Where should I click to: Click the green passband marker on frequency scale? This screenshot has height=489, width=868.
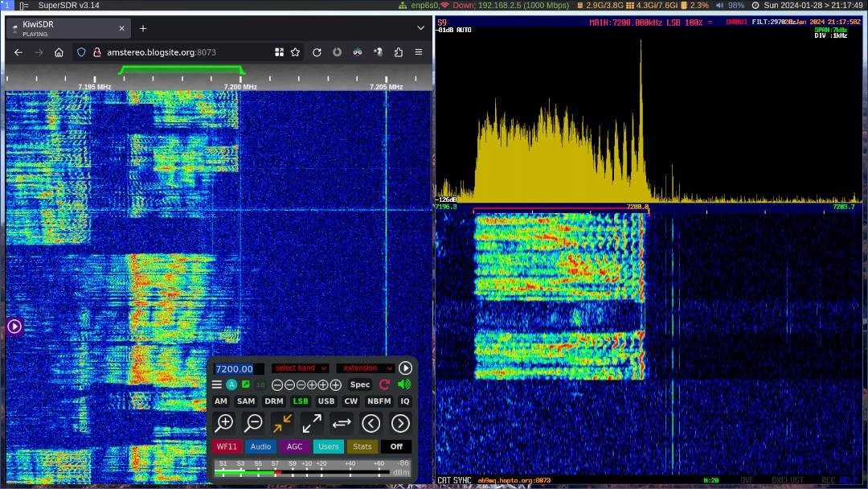182,71
